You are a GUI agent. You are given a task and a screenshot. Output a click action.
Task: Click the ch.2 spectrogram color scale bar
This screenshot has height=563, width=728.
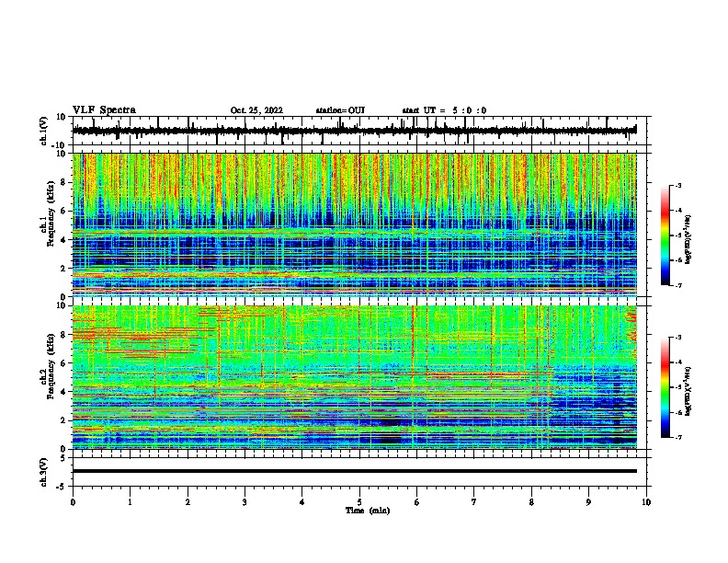click(x=665, y=387)
